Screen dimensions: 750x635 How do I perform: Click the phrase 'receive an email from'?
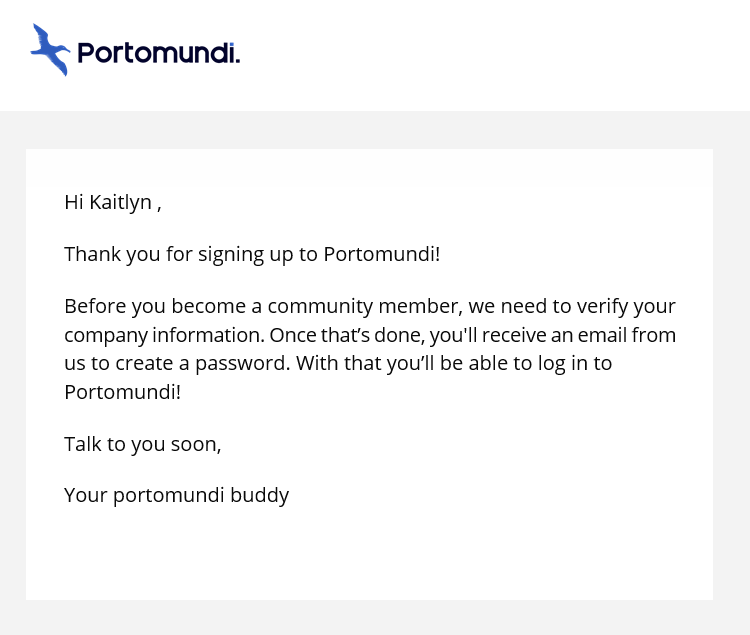coord(579,335)
